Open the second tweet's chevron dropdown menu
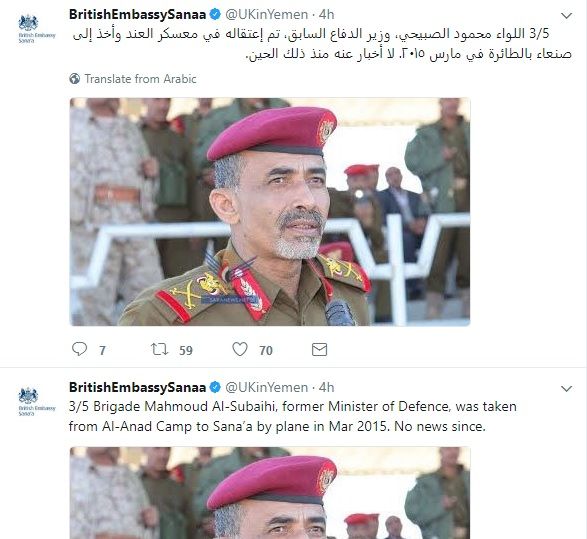The height and width of the screenshot is (539, 587). tap(566, 389)
